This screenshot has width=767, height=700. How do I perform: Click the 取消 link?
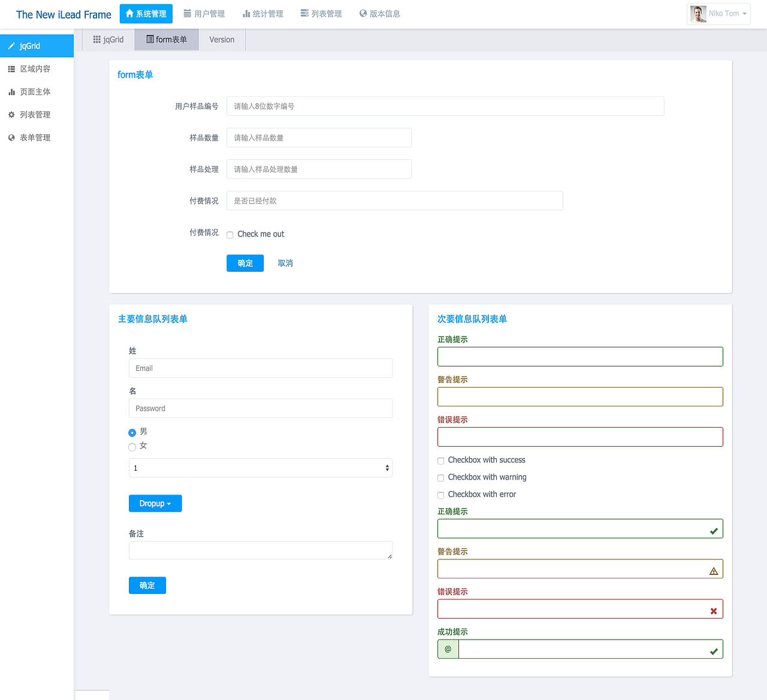tap(285, 263)
